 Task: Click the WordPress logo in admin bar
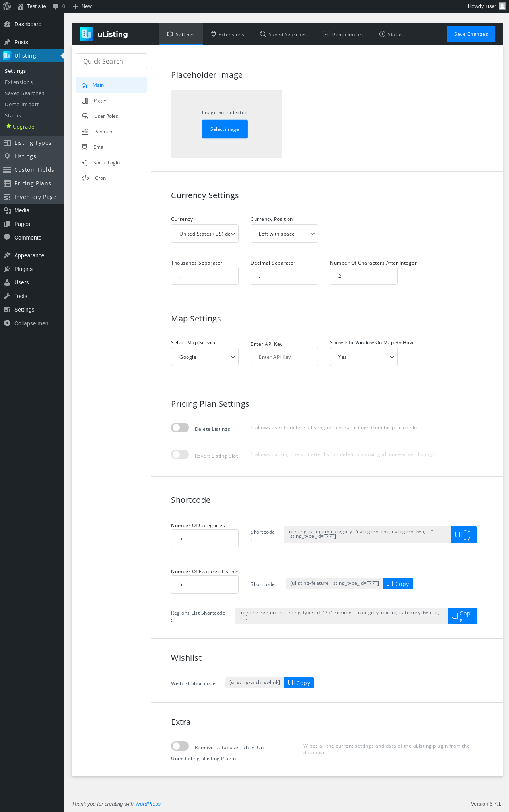(x=7, y=6)
